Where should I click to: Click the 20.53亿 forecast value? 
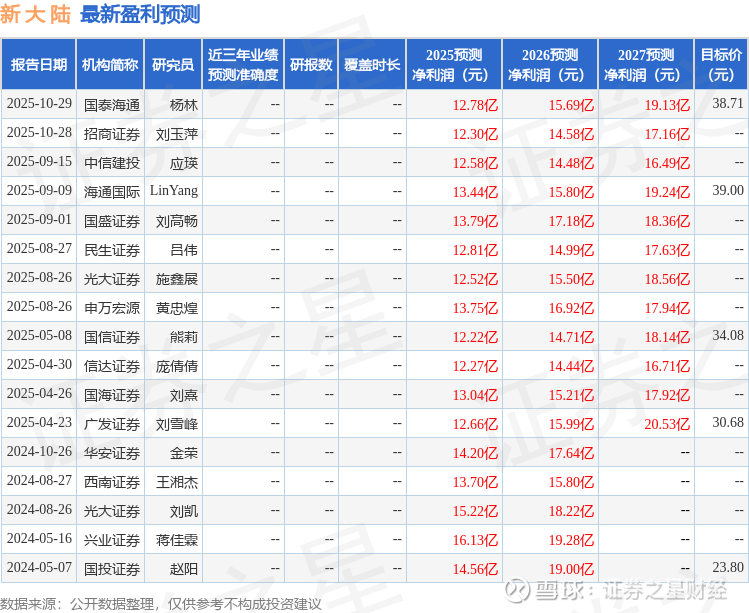(667, 424)
